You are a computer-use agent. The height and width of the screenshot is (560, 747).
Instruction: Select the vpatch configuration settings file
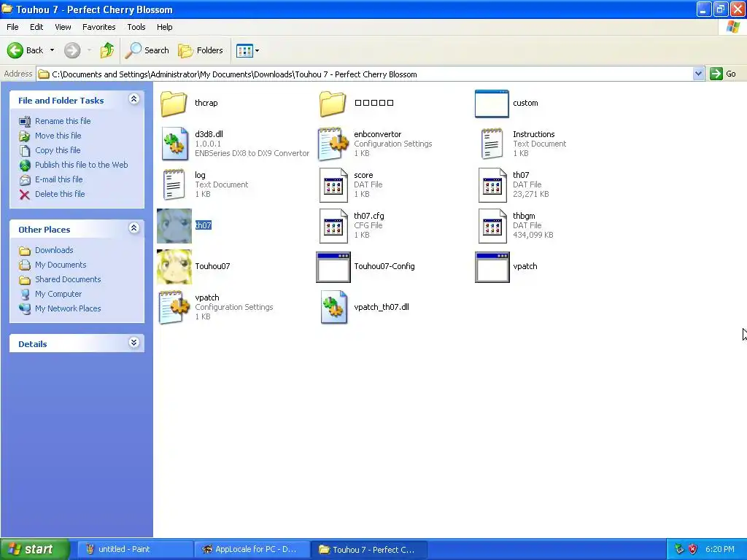tap(174, 307)
